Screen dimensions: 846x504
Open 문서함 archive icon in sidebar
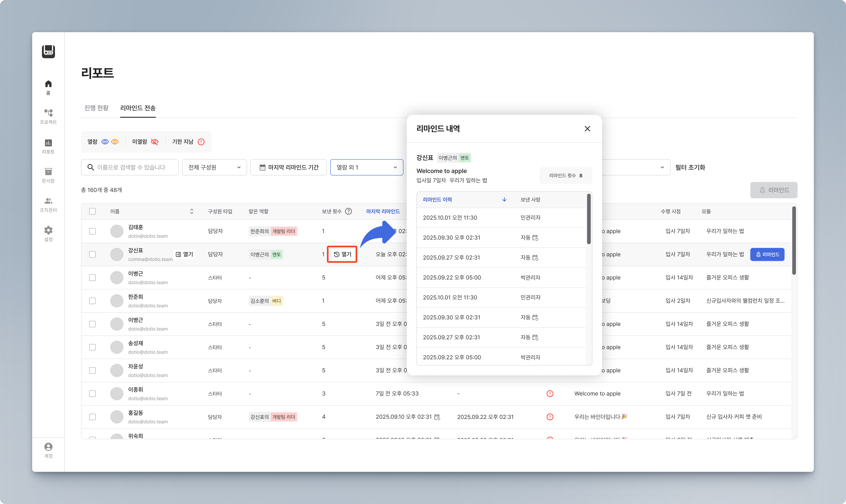click(48, 172)
